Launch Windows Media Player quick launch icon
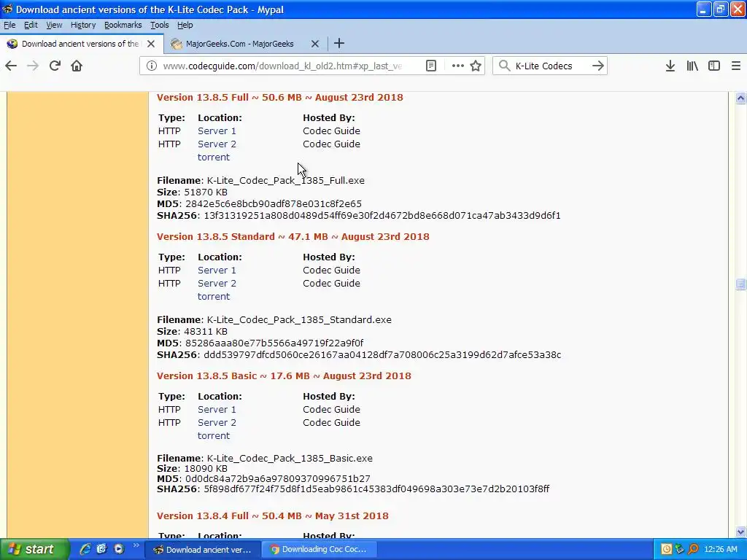This screenshot has height=560, width=747. tap(119, 549)
